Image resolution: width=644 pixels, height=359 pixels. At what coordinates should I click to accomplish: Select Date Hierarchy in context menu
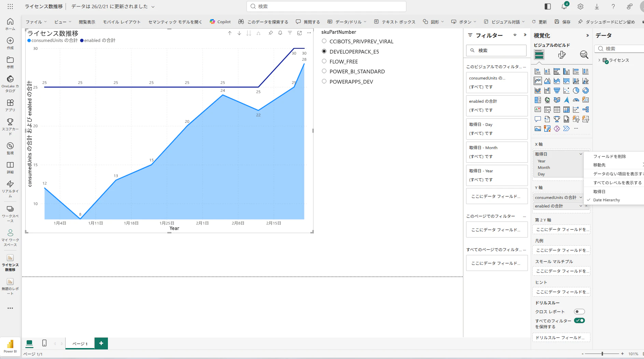pos(606,200)
